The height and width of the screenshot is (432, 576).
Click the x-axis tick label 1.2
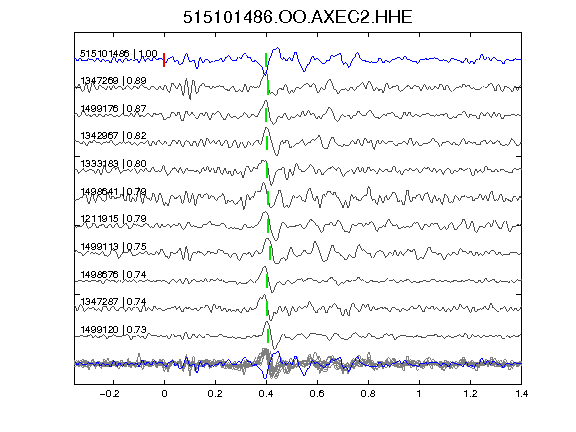[470, 394]
